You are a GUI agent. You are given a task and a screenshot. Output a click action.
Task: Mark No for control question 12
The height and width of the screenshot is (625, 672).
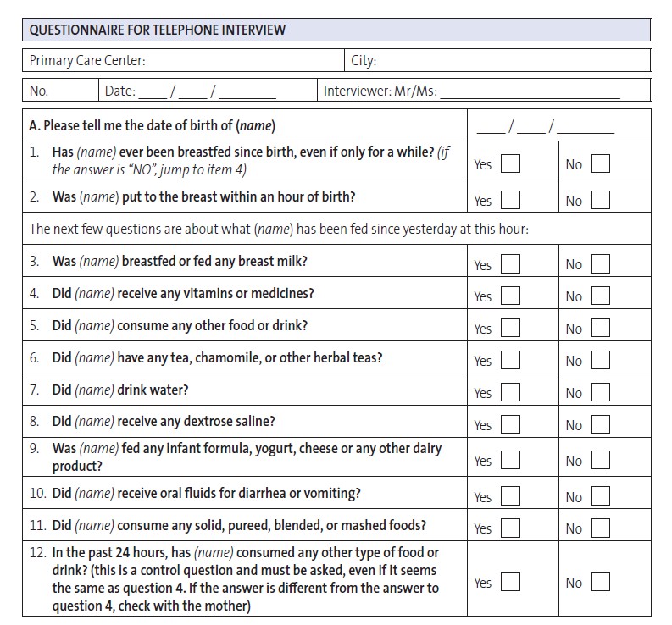(x=601, y=582)
